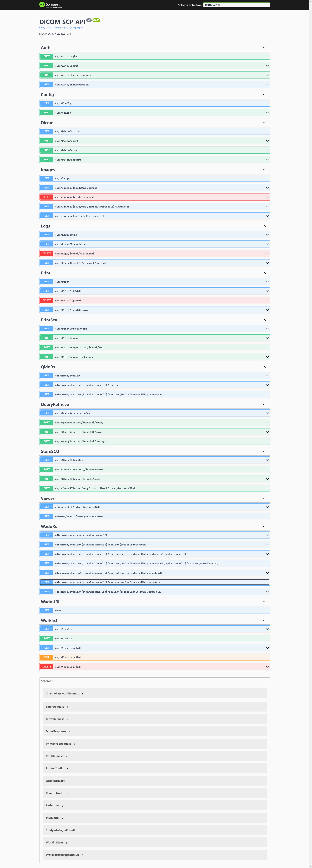Expand the focused series metadata GET endpoint
312x868 pixels.
107,582
